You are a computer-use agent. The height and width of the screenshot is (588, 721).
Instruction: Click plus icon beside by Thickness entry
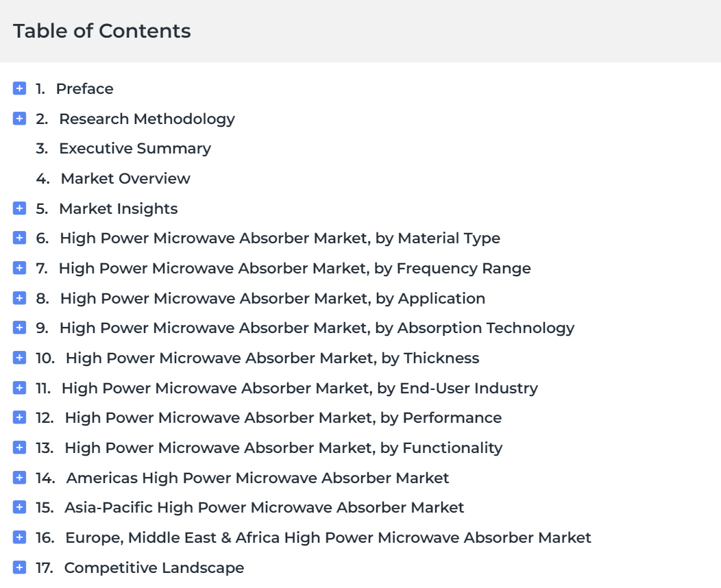(19, 357)
